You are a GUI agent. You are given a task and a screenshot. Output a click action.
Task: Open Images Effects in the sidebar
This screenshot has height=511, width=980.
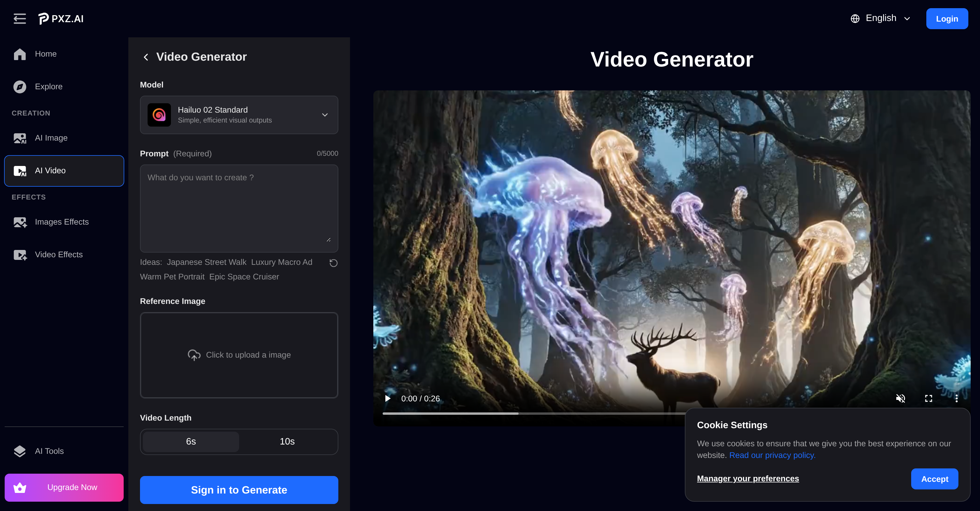62,222
